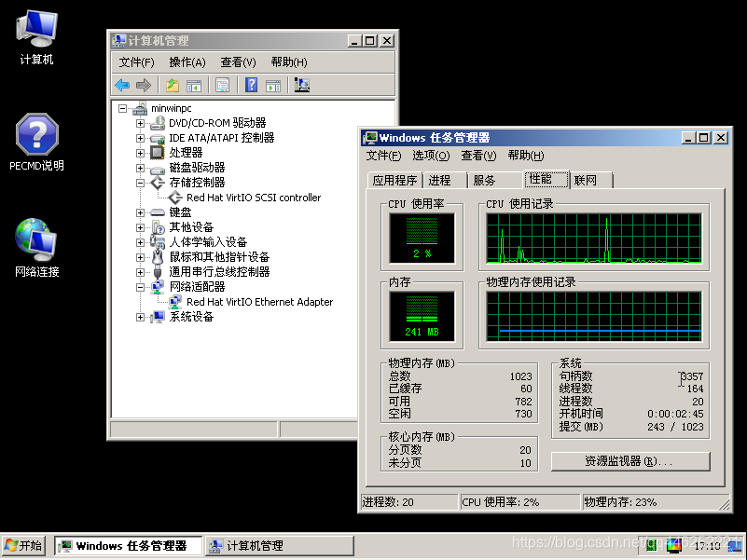Switch to the 服务 tab
747x560 pixels.
pyautogui.click(x=494, y=181)
